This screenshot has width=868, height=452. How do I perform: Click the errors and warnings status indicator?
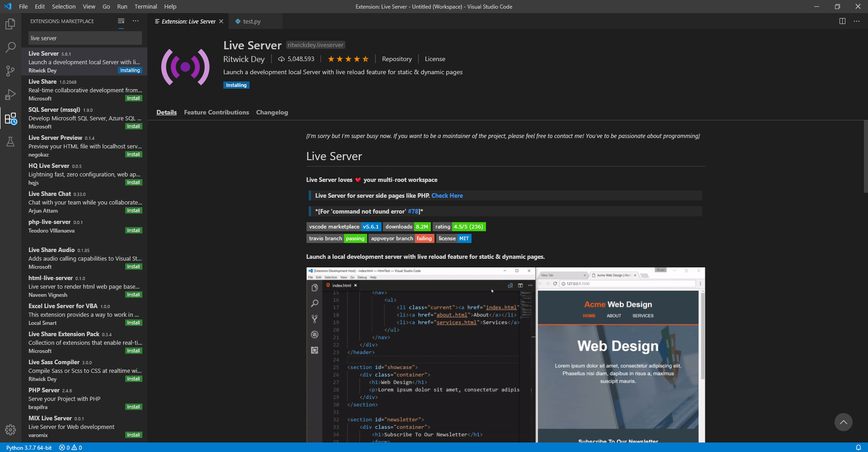tap(71, 447)
